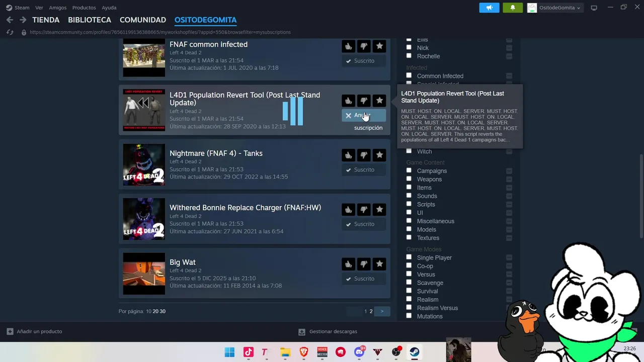Image resolution: width=644 pixels, height=362 pixels.
Task: Open Discord from the taskbar
Action: coord(359,352)
